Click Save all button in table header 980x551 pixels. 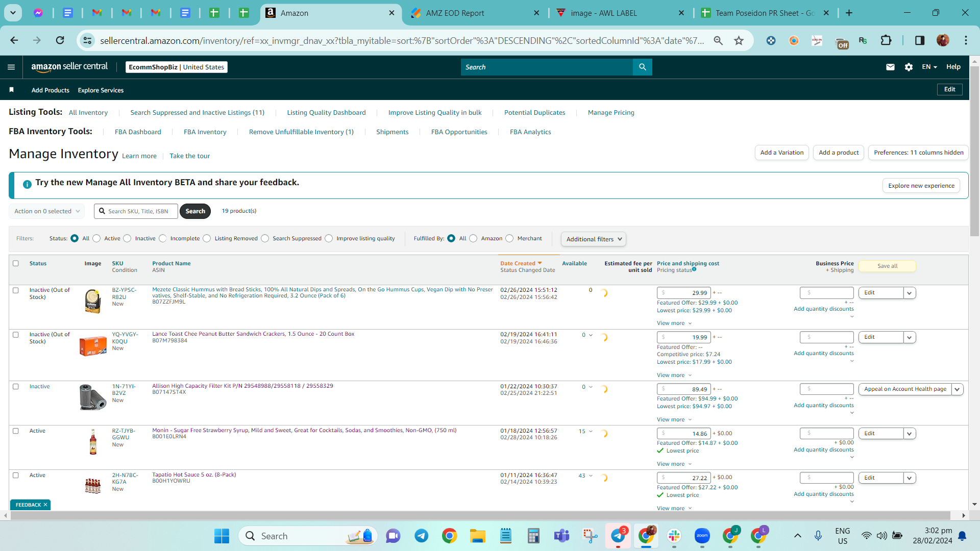(x=887, y=266)
